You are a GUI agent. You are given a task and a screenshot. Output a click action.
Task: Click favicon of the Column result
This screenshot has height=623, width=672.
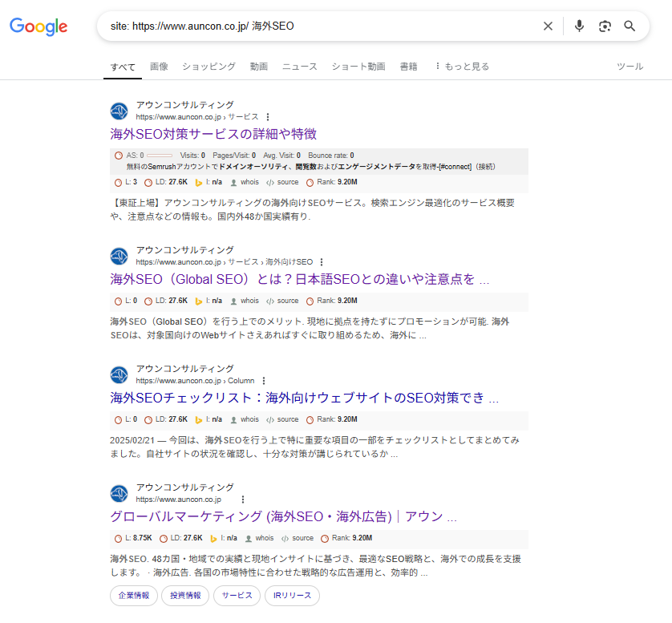click(119, 375)
